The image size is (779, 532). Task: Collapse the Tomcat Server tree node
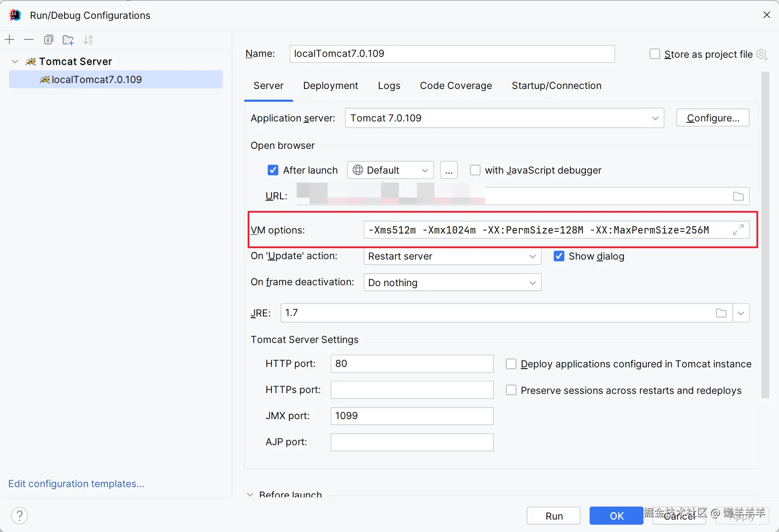(15, 62)
